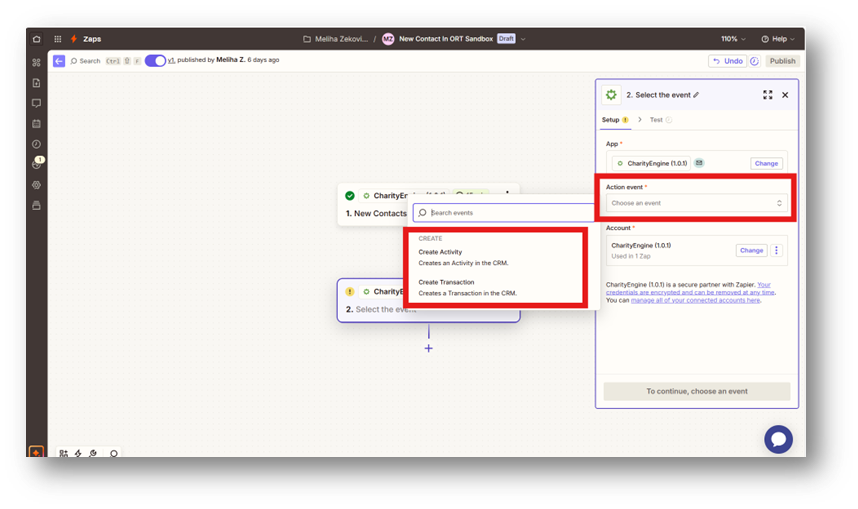
Task: Toggle the Zap on/off switch
Action: pos(155,61)
